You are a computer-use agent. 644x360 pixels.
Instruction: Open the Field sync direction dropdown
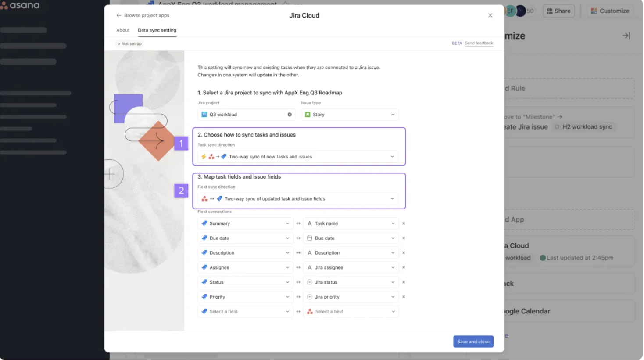click(298, 199)
